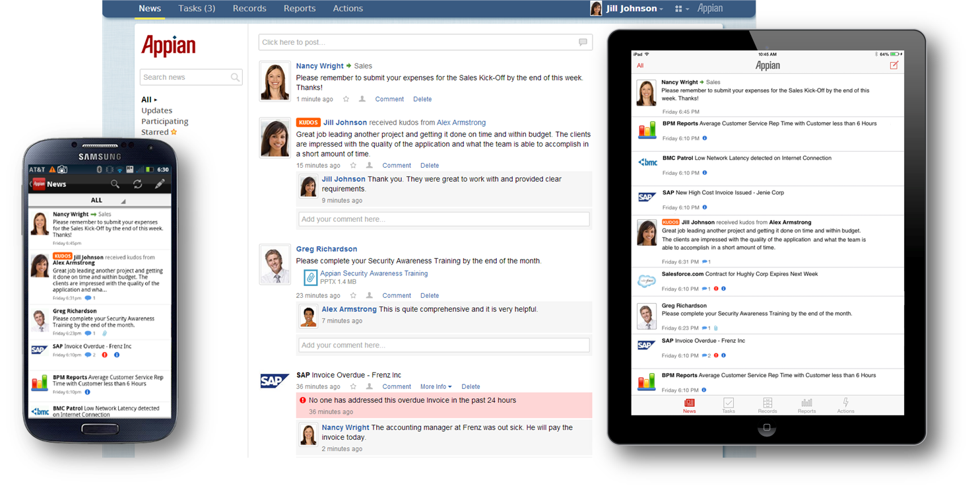Select the All filter in web sidebar
980x492 pixels.
(149, 100)
